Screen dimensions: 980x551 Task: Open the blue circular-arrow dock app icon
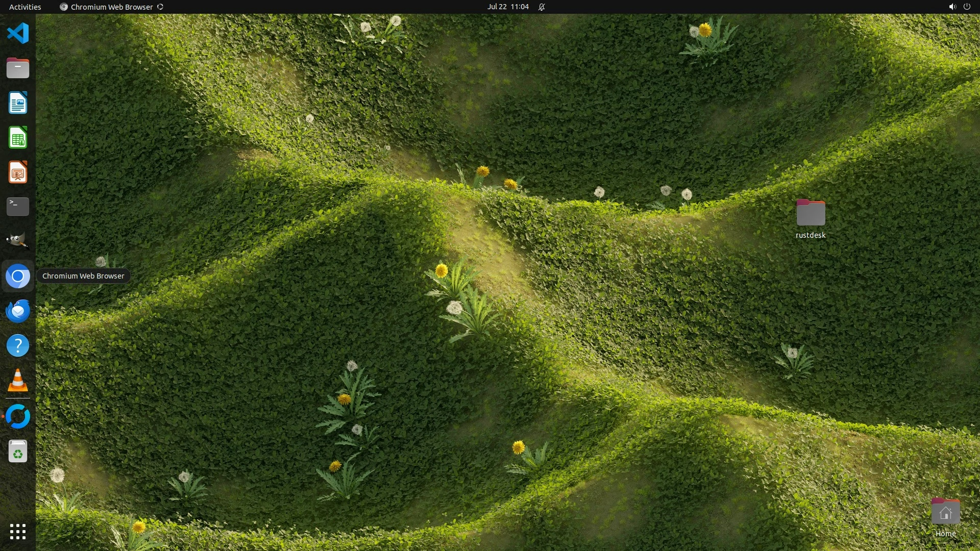18,416
